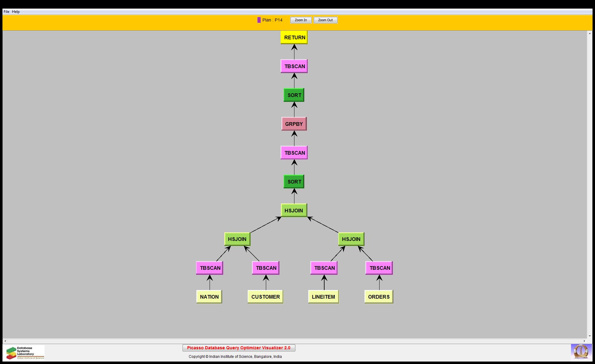Click the vertical scrollbar down arrow

click(x=589, y=336)
